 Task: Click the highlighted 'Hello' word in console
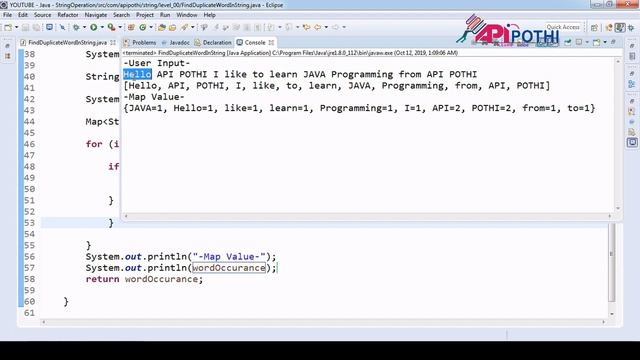tap(138, 74)
